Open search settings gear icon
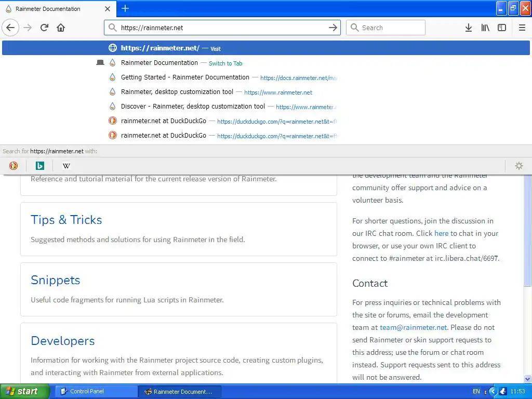Image resolution: width=532 pixels, height=399 pixels. tap(519, 166)
